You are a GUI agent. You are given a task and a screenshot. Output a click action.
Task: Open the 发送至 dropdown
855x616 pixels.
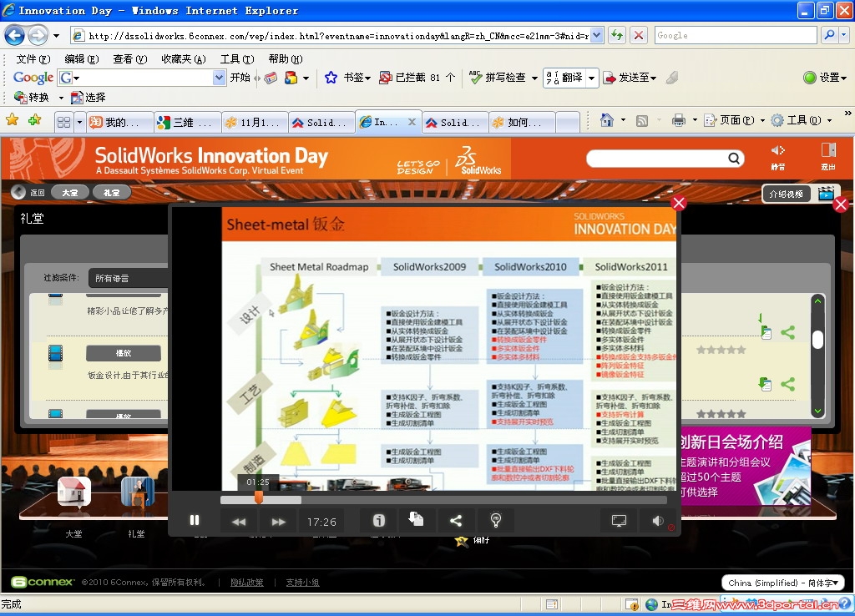[630, 78]
